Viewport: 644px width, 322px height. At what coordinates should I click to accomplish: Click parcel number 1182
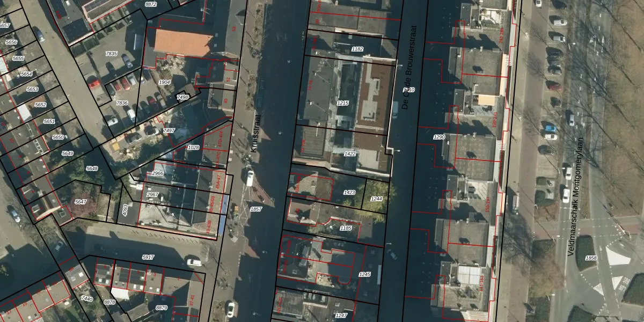pos(357,49)
